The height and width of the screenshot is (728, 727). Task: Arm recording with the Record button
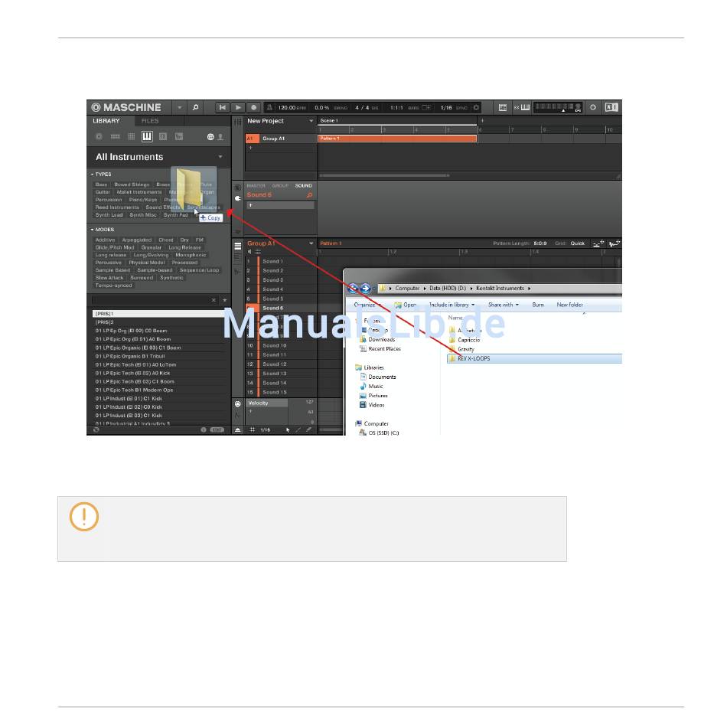point(253,107)
